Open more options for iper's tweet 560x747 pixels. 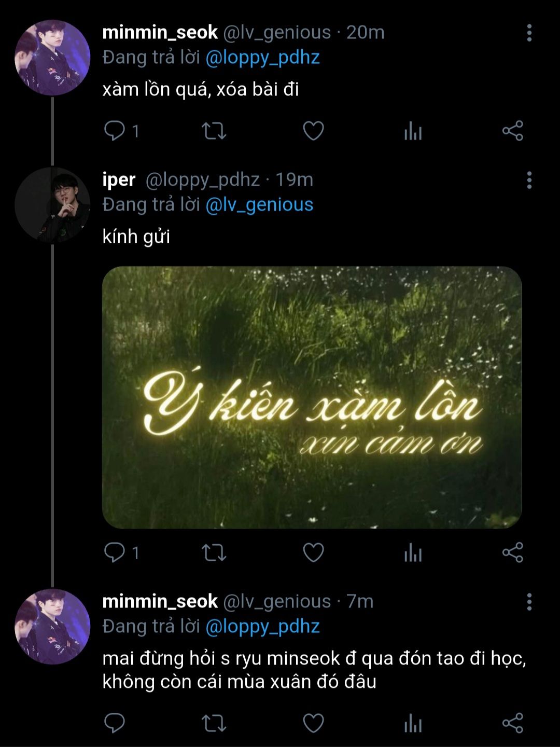(x=529, y=180)
